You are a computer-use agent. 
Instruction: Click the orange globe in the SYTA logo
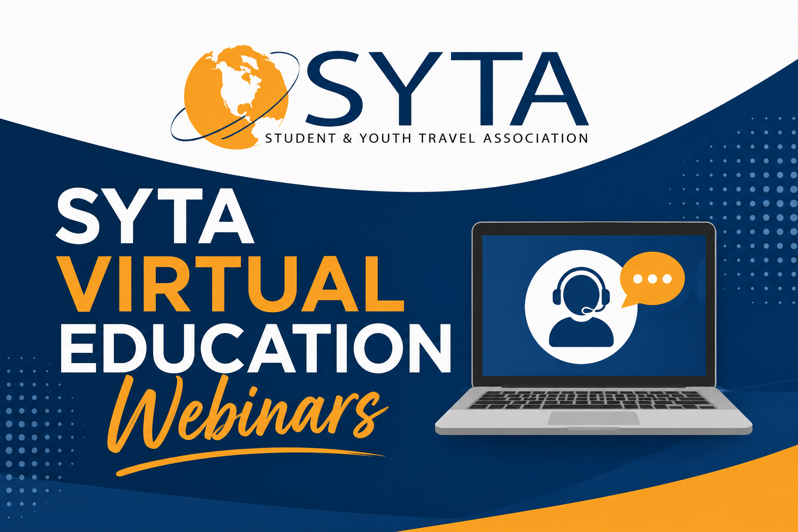pos(236,97)
